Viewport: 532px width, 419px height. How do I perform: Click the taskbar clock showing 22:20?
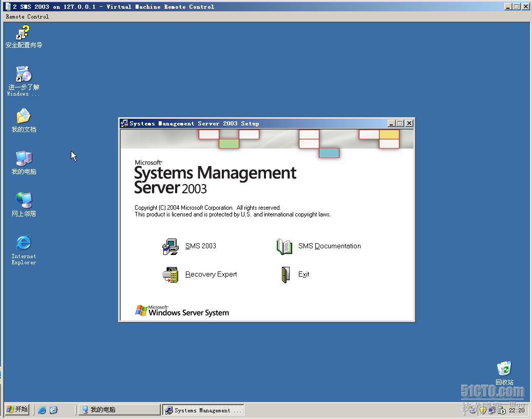(517, 410)
